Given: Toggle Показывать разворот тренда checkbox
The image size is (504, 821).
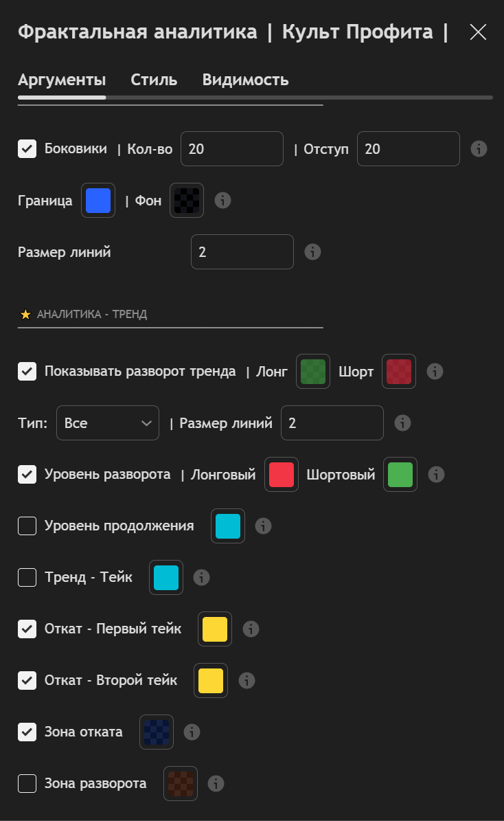Looking at the screenshot, I should [27, 371].
